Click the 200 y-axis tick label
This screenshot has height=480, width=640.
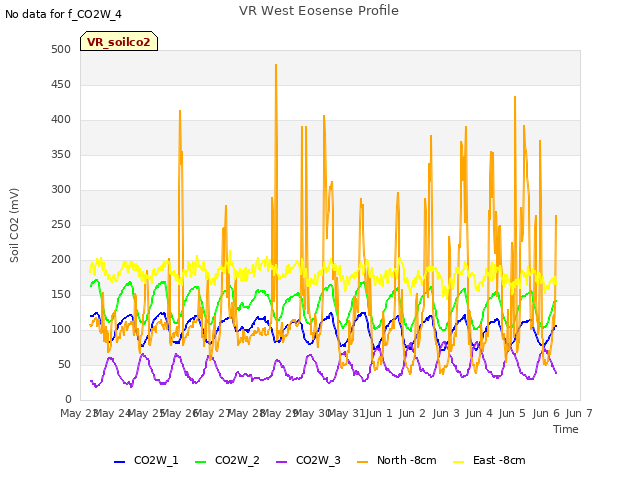pyautogui.click(x=61, y=260)
